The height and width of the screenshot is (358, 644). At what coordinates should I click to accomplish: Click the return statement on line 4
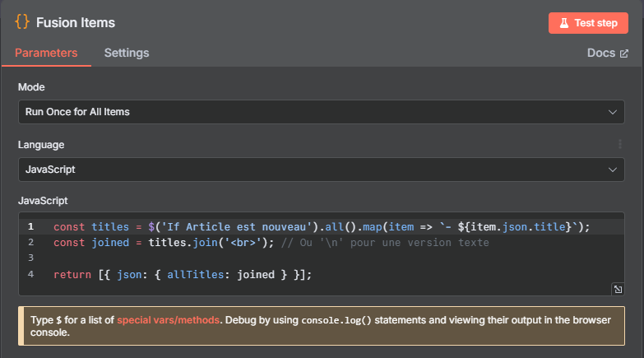[183, 275]
